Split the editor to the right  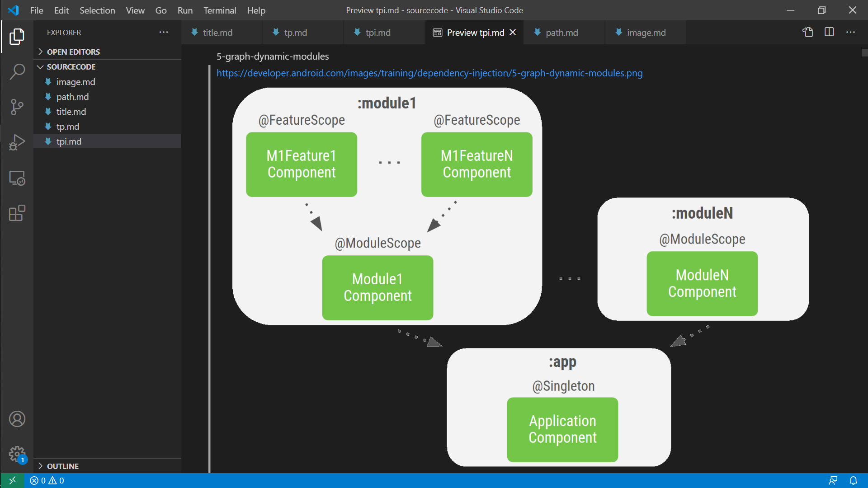point(829,32)
